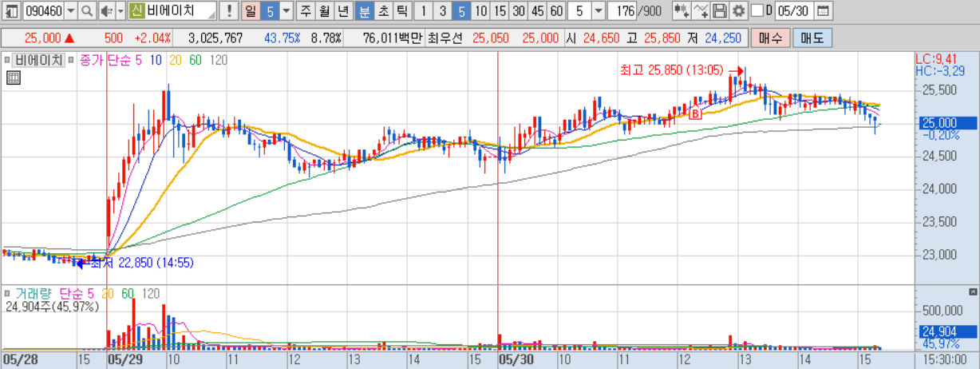Screen dimensions: 980x369
Task: Toggle the D checkbox next to date
Action: pos(757,11)
